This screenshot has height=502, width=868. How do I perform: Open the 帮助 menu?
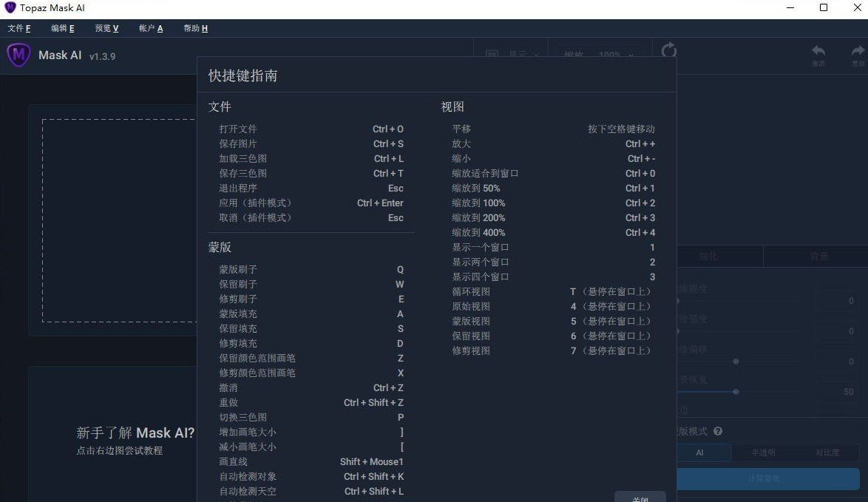[x=195, y=28]
